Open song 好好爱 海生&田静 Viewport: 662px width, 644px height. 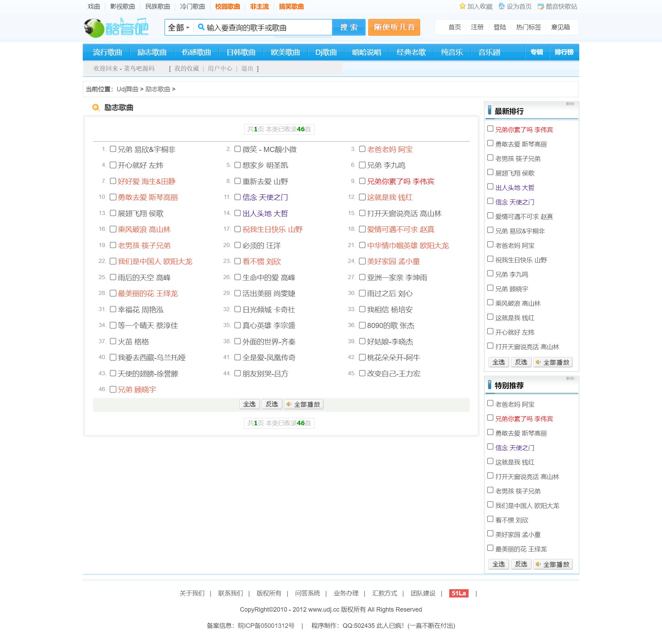point(147,181)
